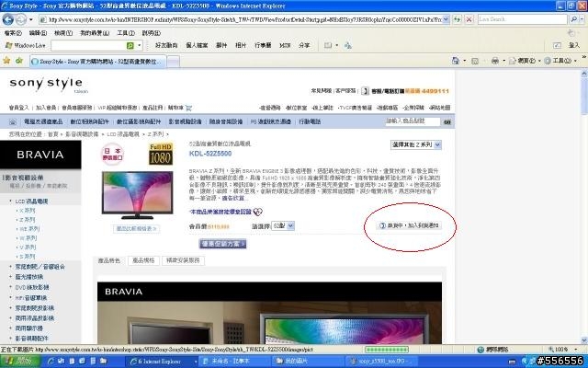This screenshot has width=588, height=368.
Task: Stop loading with the red X icon
Action: click(x=469, y=19)
